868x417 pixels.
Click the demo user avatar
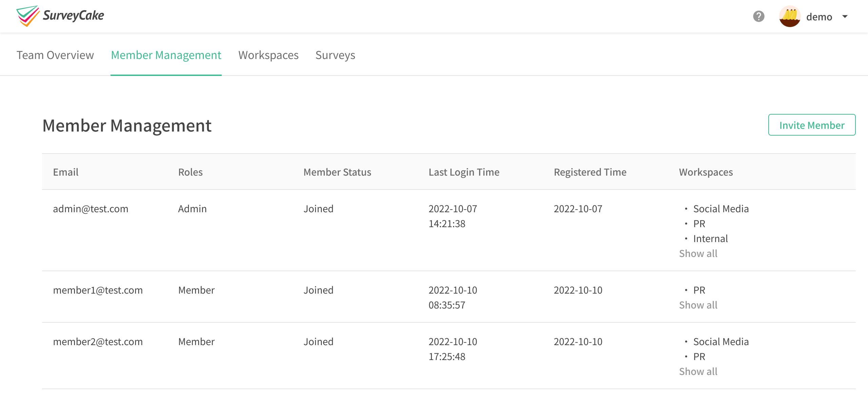pyautogui.click(x=790, y=16)
